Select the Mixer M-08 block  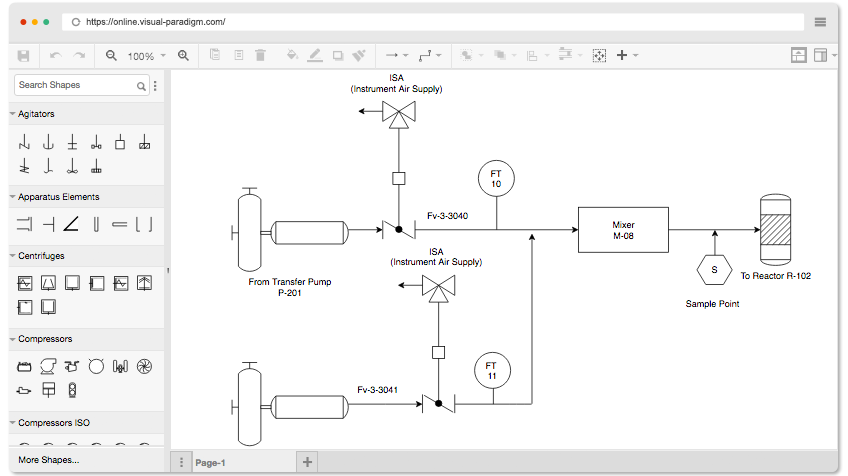[623, 230]
